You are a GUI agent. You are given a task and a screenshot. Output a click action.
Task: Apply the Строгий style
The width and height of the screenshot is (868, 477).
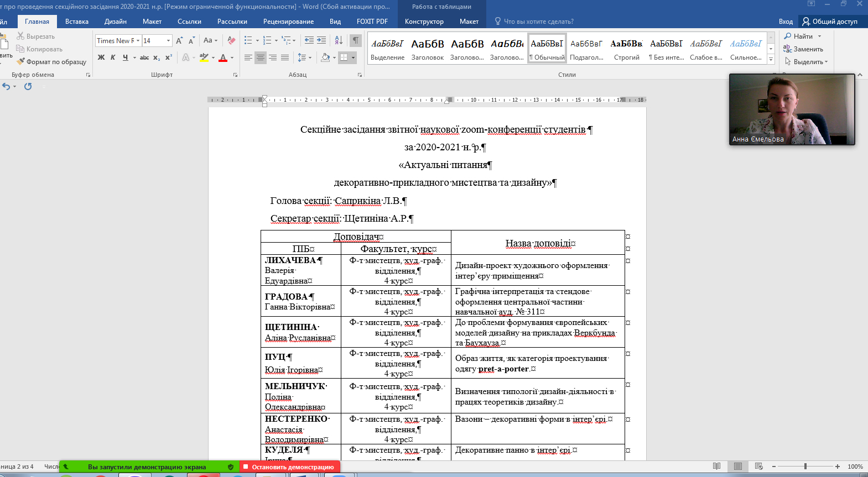pyautogui.click(x=626, y=49)
